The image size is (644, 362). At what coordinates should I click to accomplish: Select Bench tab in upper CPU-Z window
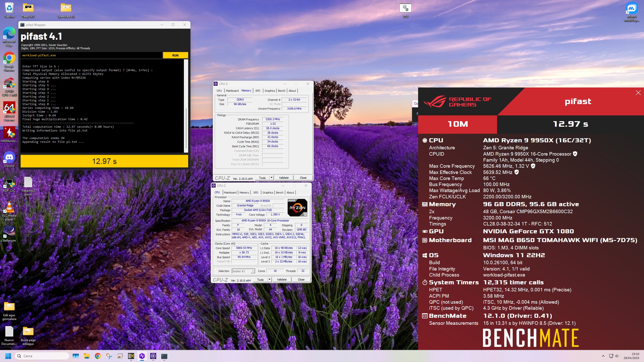click(281, 91)
